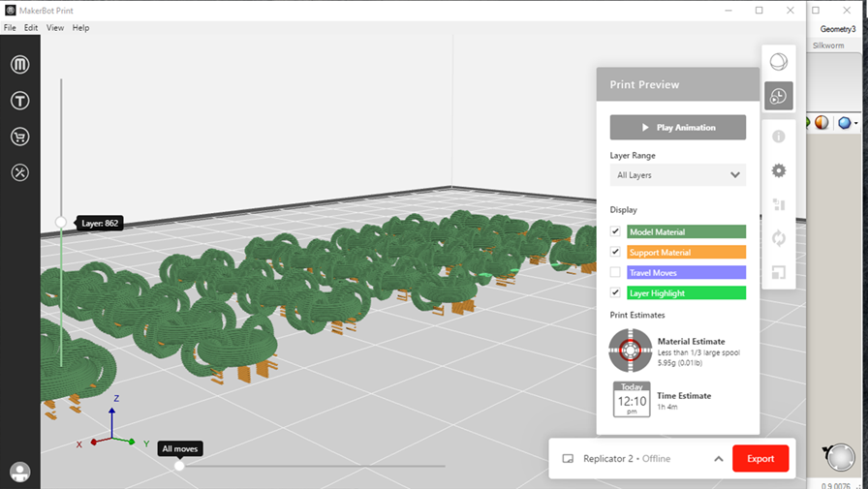Click the Print Preview panel header

click(677, 84)
